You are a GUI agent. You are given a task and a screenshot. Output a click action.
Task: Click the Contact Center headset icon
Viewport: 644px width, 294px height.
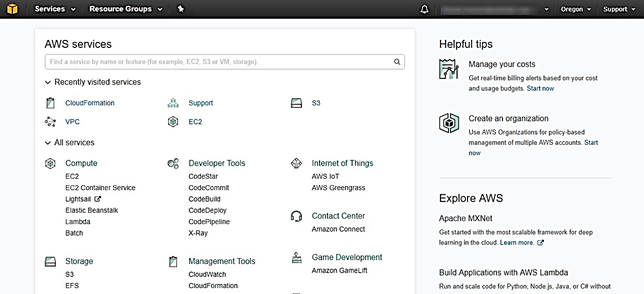(296, 216)
